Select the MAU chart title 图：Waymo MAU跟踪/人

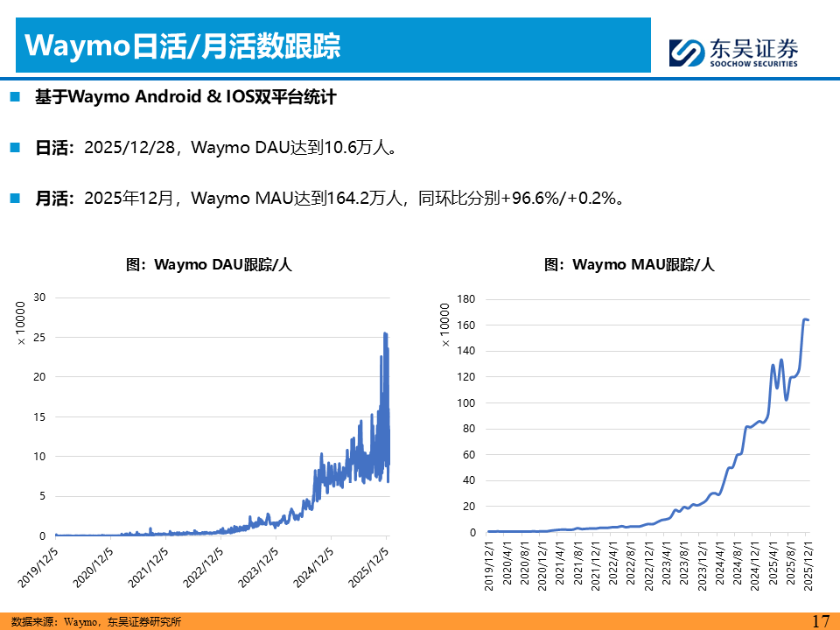[x=629, y=264]
